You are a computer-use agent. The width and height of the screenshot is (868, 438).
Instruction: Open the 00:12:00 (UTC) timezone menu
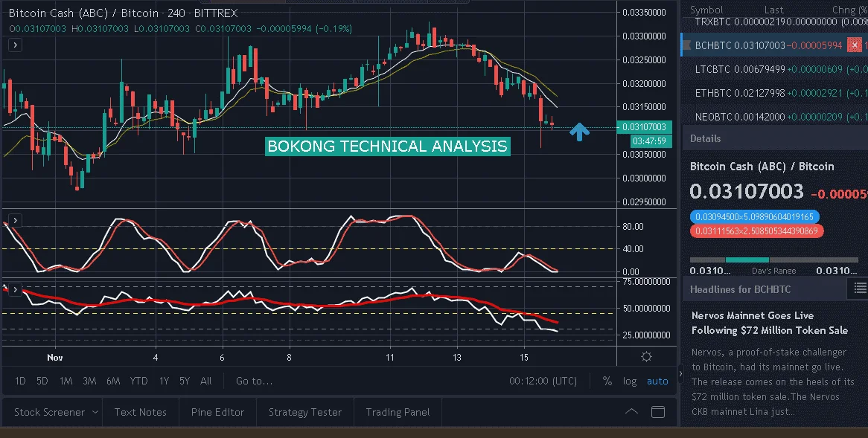tap(543, 381)
